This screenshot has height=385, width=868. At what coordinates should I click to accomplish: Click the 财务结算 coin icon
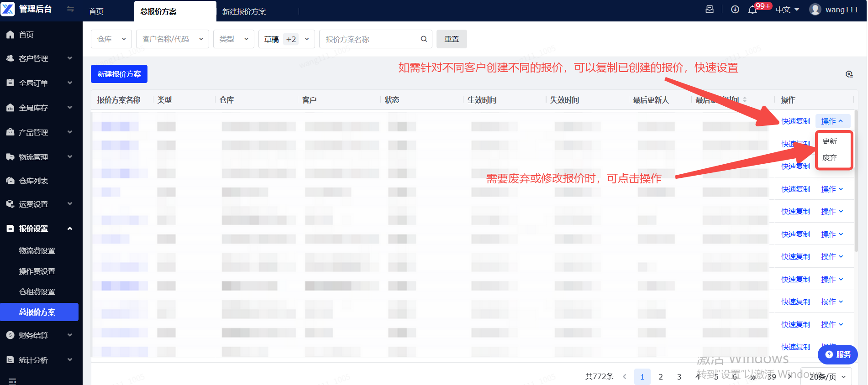click(10, 335)
